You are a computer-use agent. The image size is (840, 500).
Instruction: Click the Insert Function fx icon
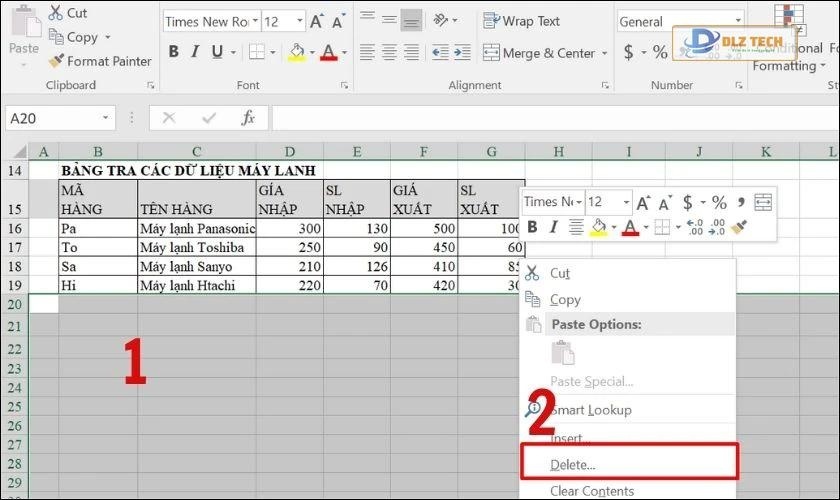pyautogui.click(x=248, y=118)
